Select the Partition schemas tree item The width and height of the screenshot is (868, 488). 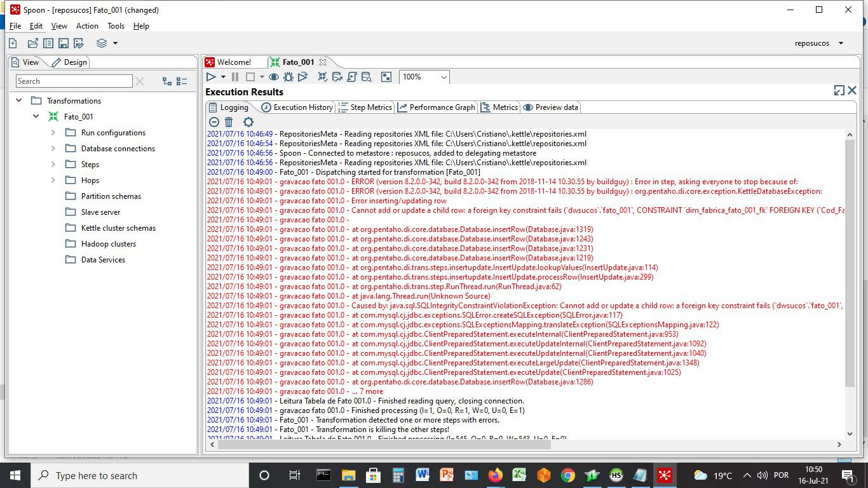[111, 196]
